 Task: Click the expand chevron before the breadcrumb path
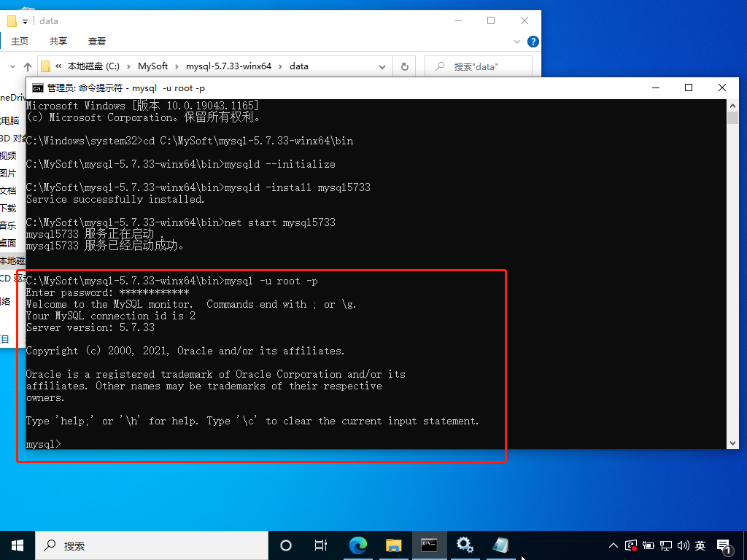click(58, 66)
